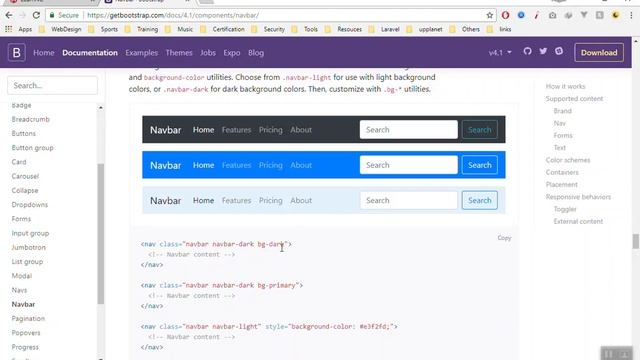Open the Slack icon link
This screenshot has height=360, width=640.
[559, 51]
